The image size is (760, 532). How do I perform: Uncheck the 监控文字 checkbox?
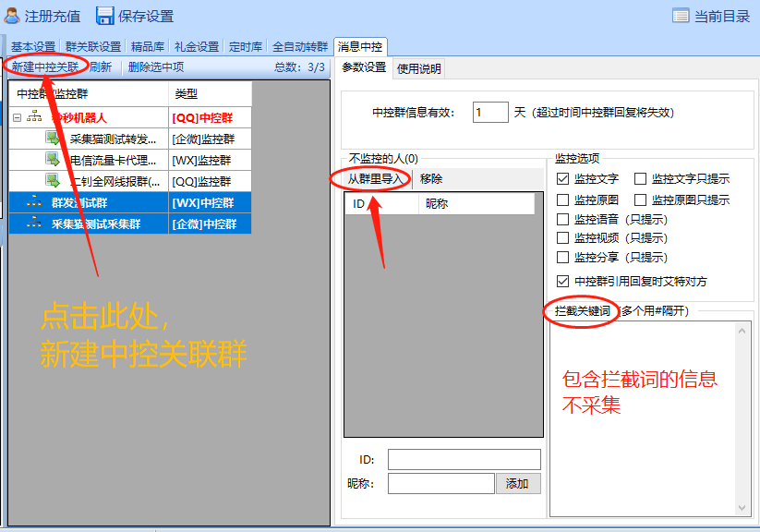pos(563,179)
